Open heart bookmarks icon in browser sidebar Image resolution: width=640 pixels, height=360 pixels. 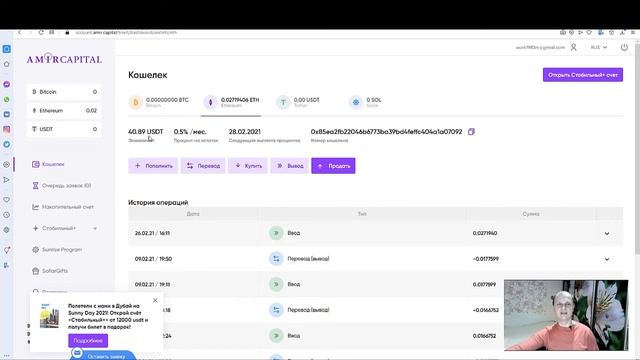point(7,200)
